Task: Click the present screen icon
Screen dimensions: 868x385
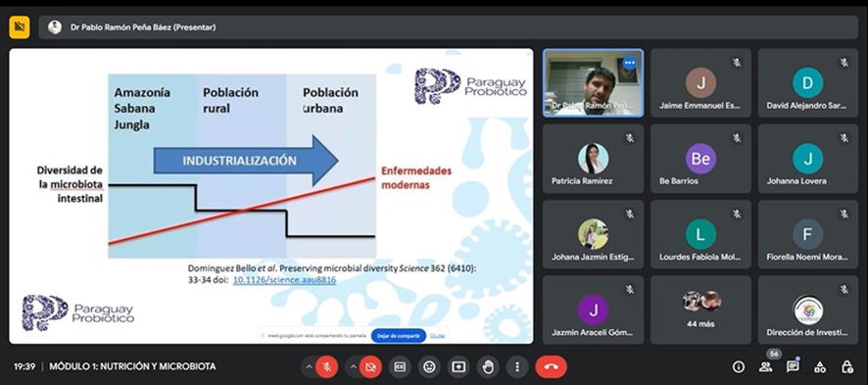Action: pos(458,366)
